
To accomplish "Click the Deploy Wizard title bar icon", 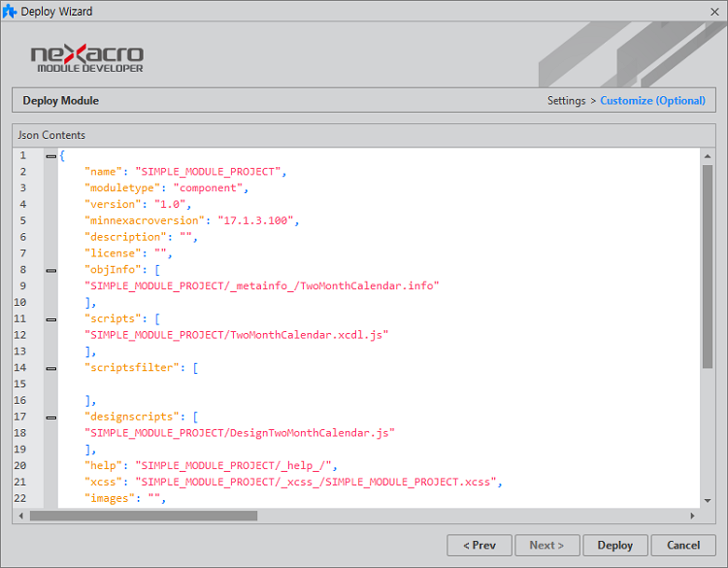I will click(10, 12).
